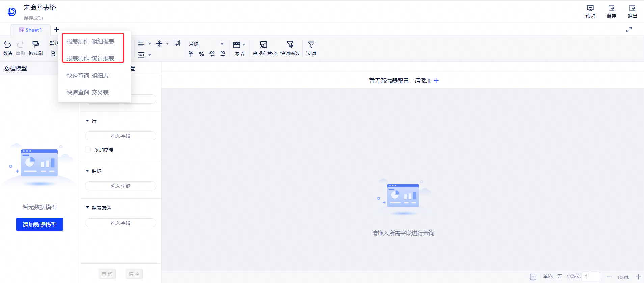644x283 pixels.
Task: Toggle the grid view icon in status bar
Action: click(533, 277)
